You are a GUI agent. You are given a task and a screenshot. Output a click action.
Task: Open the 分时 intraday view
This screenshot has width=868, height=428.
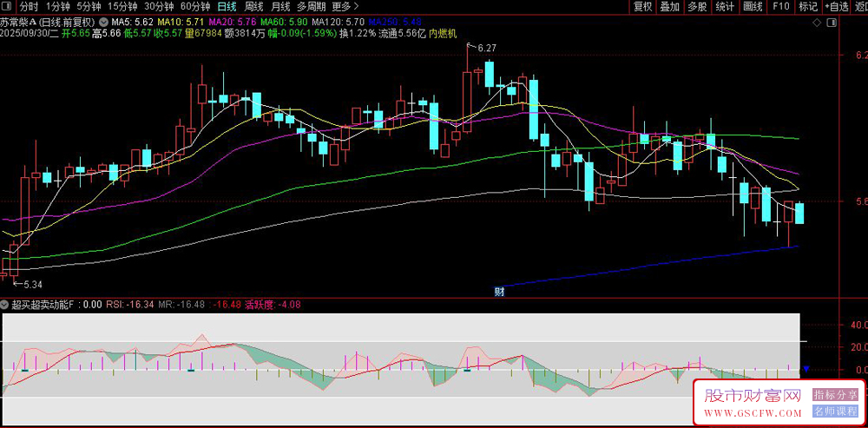pos(30,6)
